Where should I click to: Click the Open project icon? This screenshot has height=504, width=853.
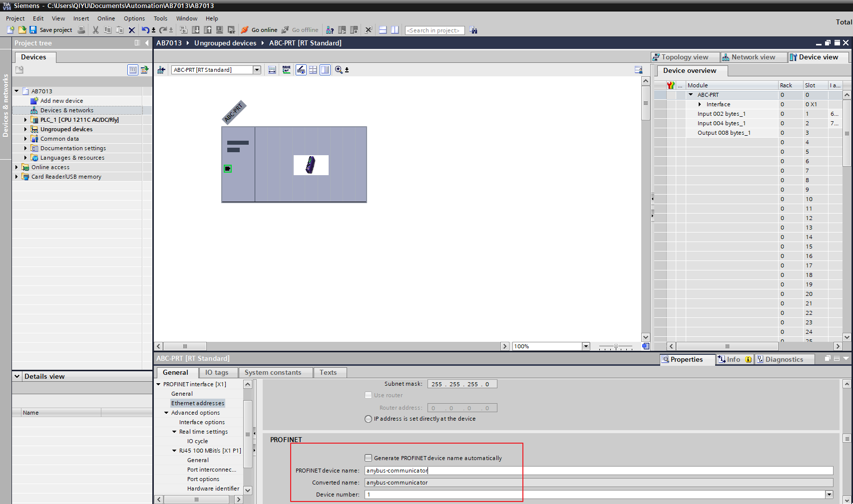pos(22,30)
